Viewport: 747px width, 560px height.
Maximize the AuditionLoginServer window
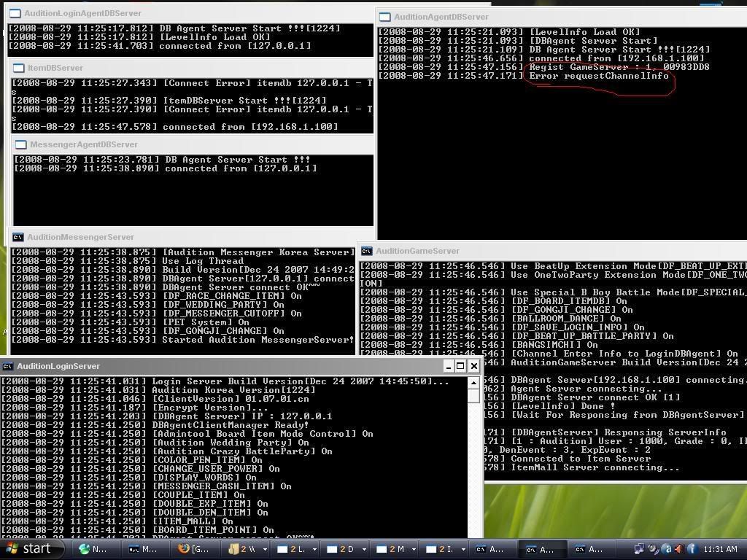tap(460, 366)
